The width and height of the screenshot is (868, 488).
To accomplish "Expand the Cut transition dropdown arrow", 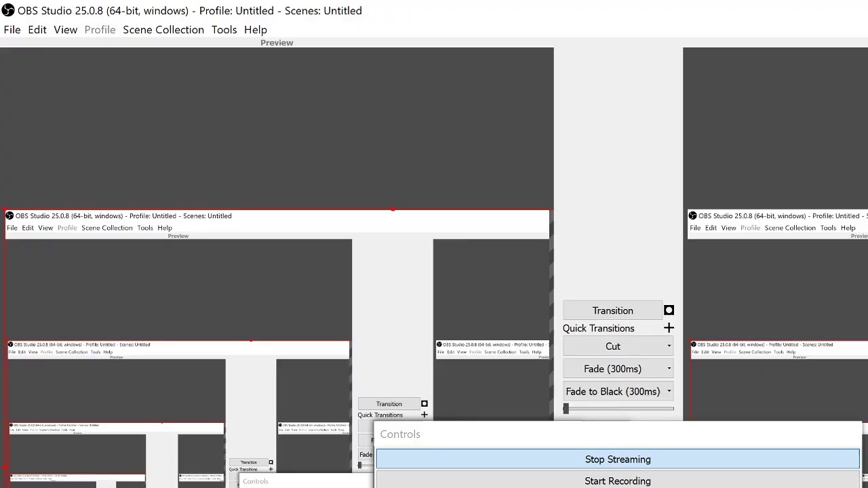I will click(669, 346).
